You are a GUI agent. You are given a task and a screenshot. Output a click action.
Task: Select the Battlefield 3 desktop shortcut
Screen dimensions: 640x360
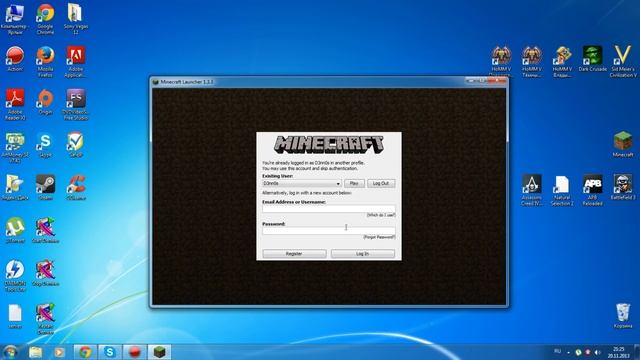[623, 187]
